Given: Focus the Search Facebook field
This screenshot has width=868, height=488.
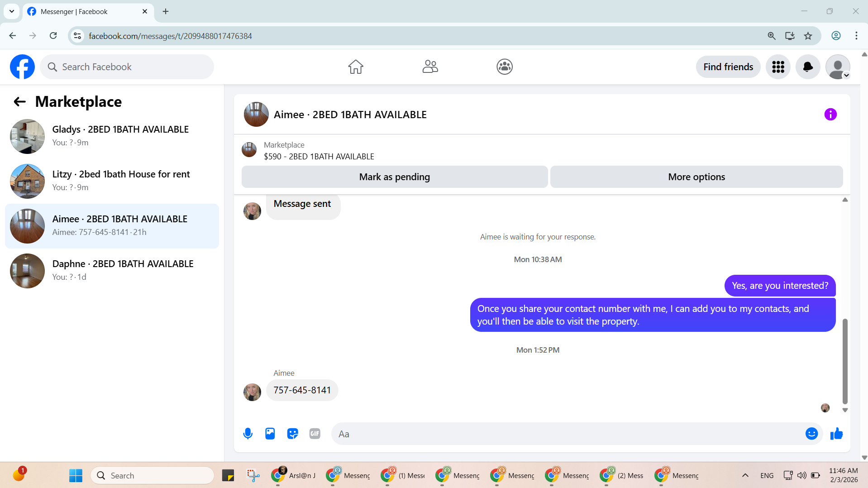Looking at the screenshot, I should point(127,67).
